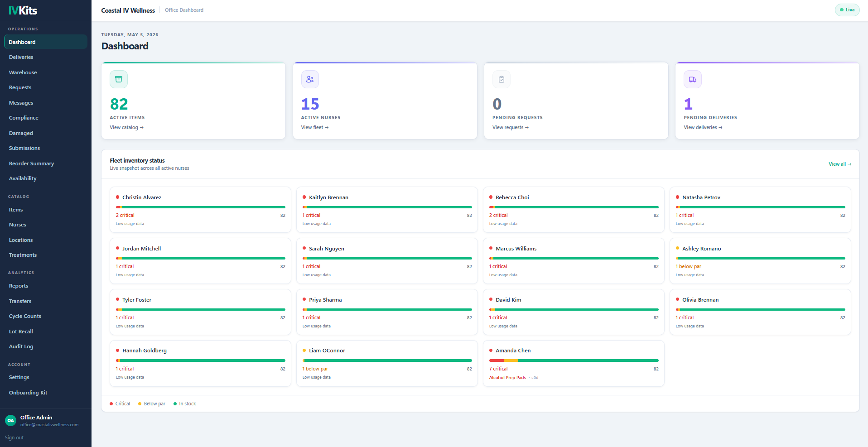Open Kaitlyn Brennan nurse card

click(387, 210)
